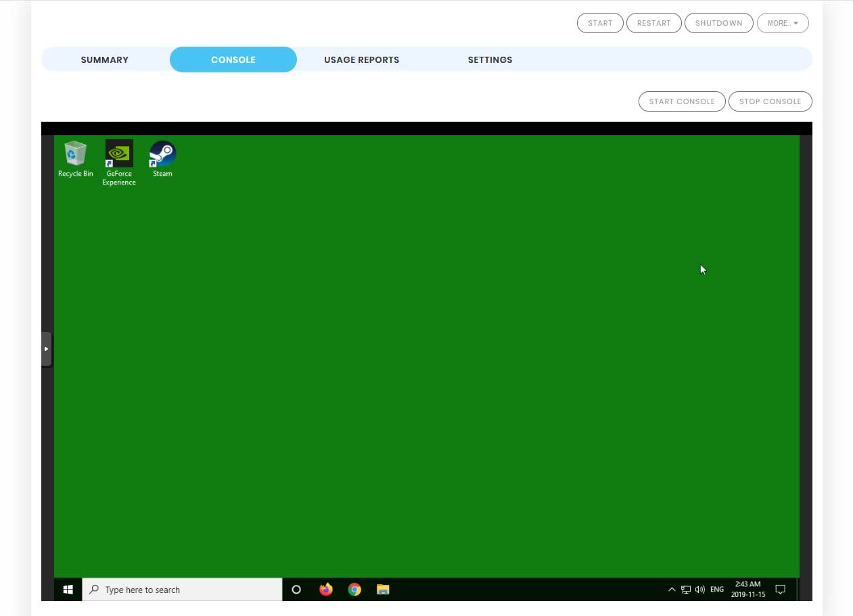
Task: Open the clock showing 2:43 AM
Action: 747,590
